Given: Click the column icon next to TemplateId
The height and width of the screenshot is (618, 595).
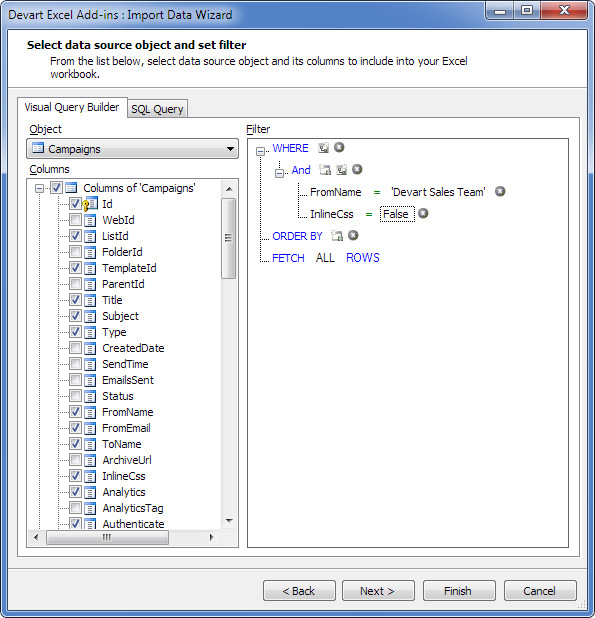Looking at the screenshot, I should tap(90, 268).
